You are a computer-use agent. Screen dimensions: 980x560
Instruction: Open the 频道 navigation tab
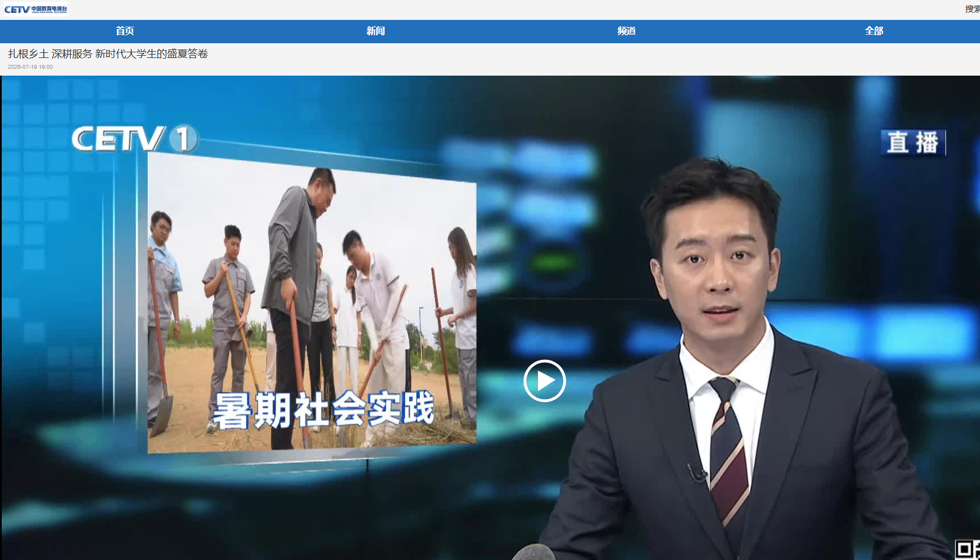pos(627,31)
